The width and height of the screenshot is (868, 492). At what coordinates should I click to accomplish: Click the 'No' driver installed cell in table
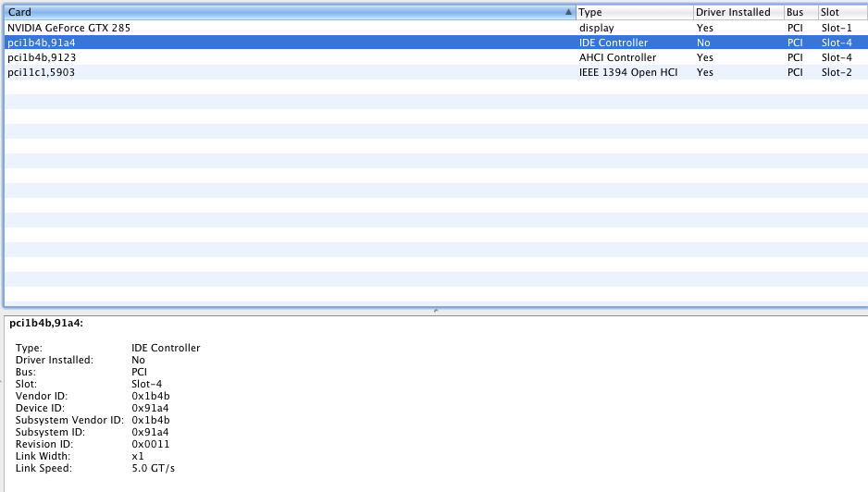click(703, 43)
